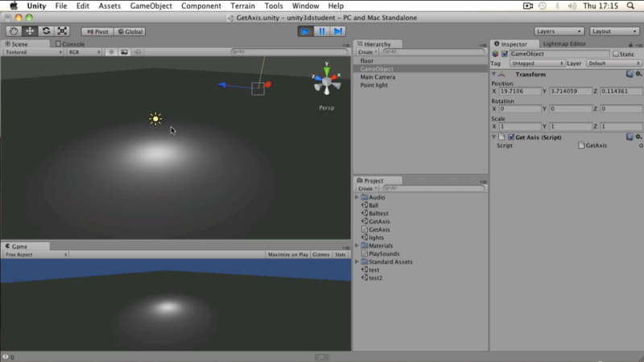The height and width of the screenshot is (362, 644).
Task: Click the Inspector lock icon
Action: [x=630, y=44]
